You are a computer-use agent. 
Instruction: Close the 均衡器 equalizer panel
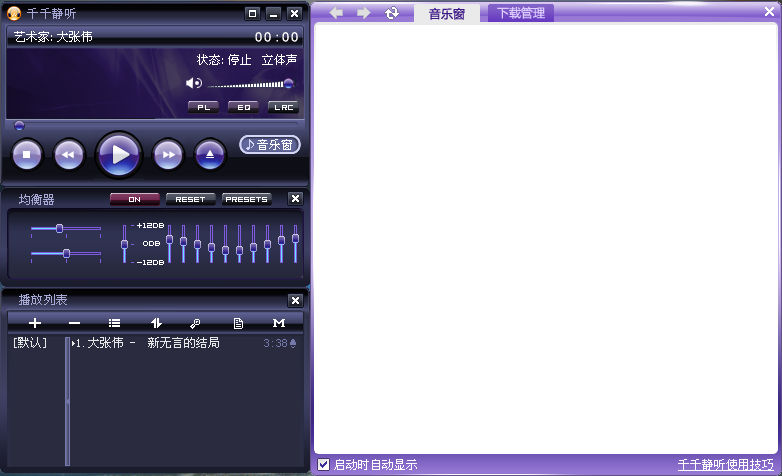295,199
